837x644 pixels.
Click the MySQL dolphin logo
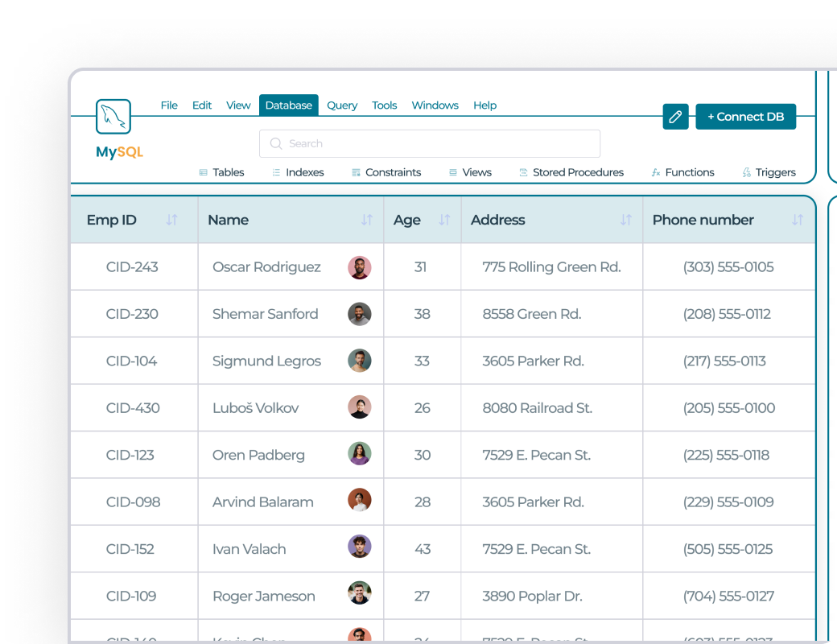[x=113, y=116]
